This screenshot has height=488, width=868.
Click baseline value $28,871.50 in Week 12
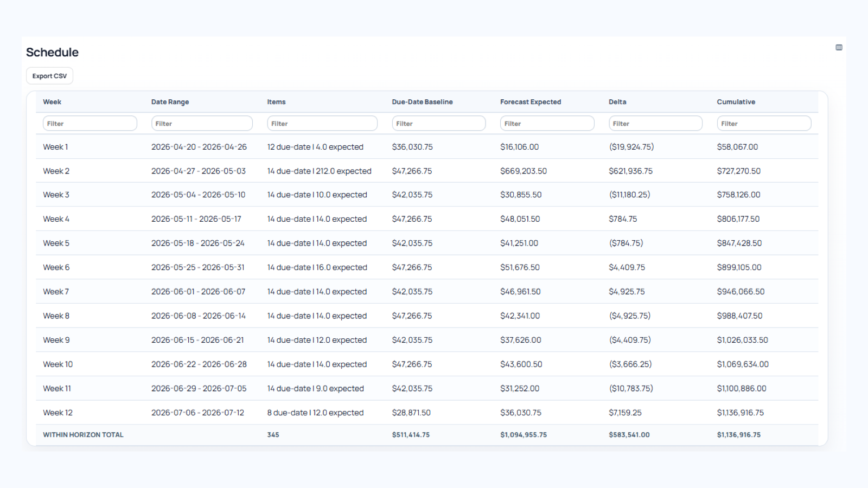pyautogui.click(x=411, y=413)
